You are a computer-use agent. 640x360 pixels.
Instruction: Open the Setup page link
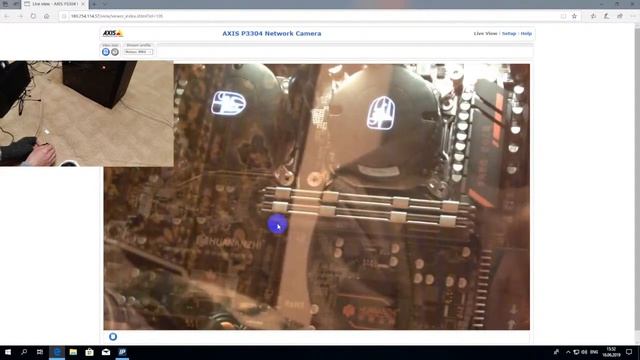[x=509, y=33]
